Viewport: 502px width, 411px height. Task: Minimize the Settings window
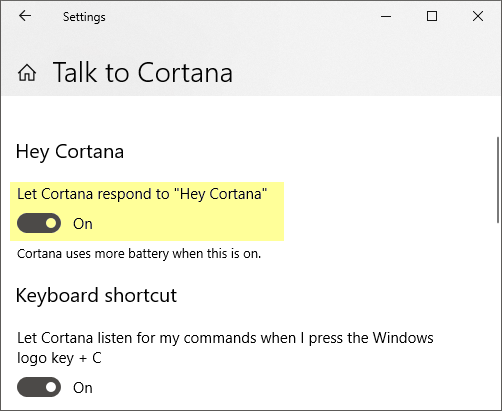(x=386, y=16)
